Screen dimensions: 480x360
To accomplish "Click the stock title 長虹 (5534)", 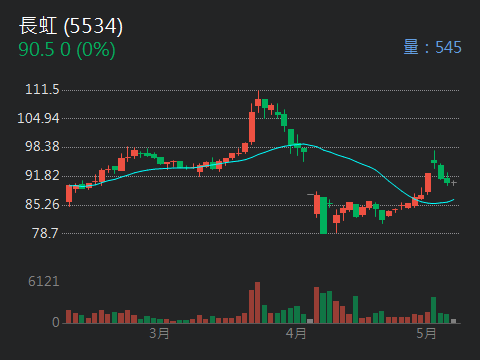I will [71, 26].
